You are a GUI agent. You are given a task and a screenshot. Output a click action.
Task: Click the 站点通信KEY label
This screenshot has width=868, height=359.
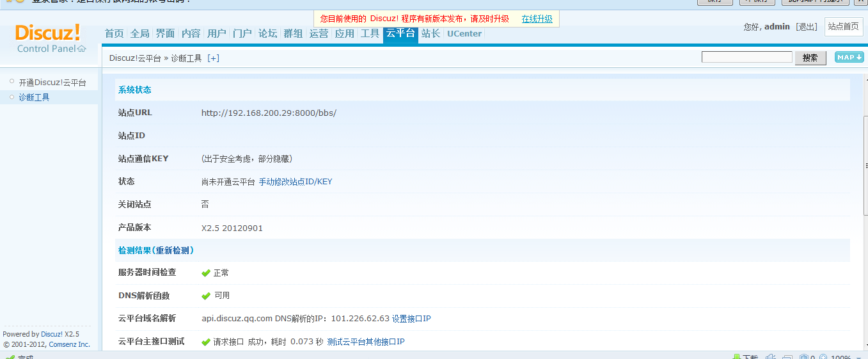pos(143,159)
